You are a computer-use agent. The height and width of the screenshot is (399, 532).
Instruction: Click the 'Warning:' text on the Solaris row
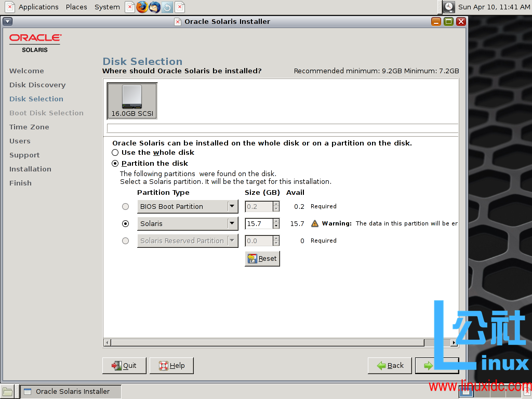pos(337,223)
